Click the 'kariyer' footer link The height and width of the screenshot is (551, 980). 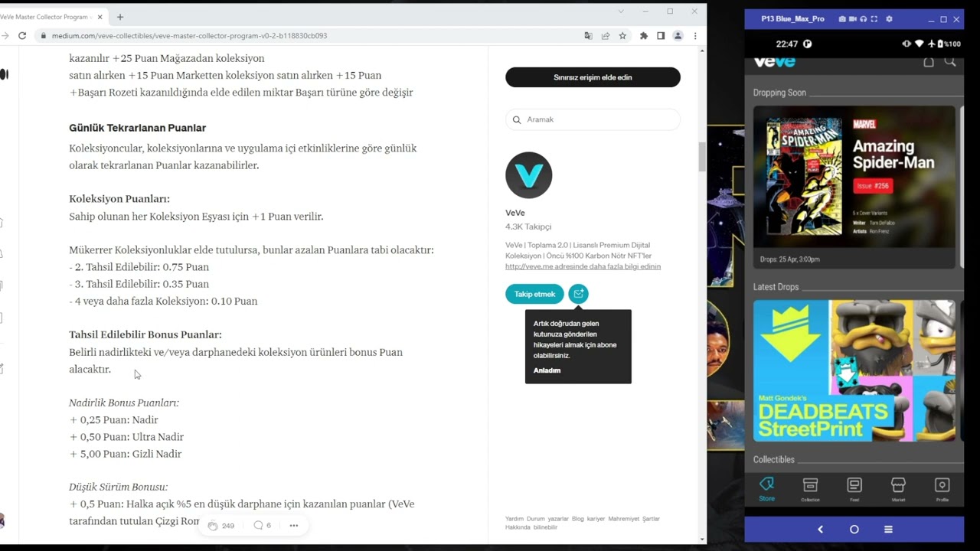596,519
